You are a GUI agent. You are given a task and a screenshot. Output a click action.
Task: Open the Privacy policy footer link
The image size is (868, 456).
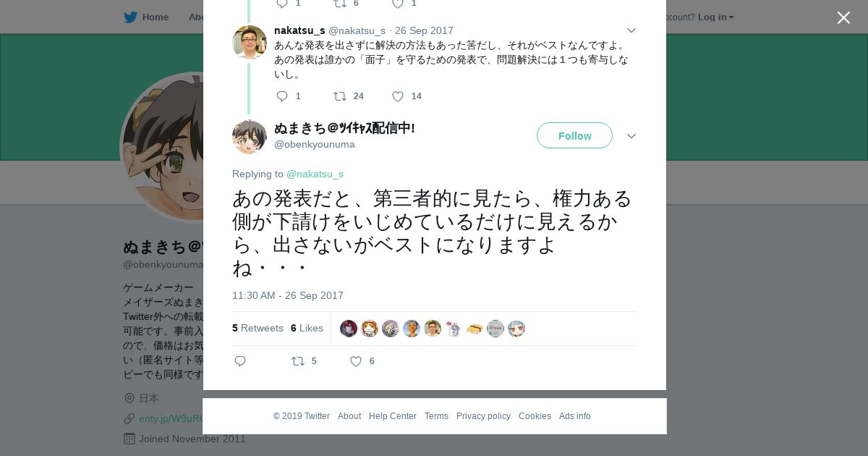(483, 416)
